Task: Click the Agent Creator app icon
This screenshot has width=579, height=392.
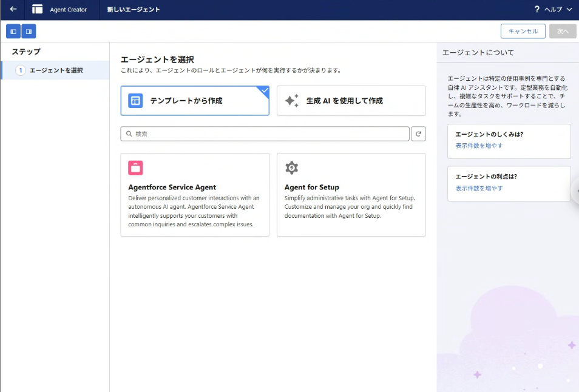Action: click(37, 9)
